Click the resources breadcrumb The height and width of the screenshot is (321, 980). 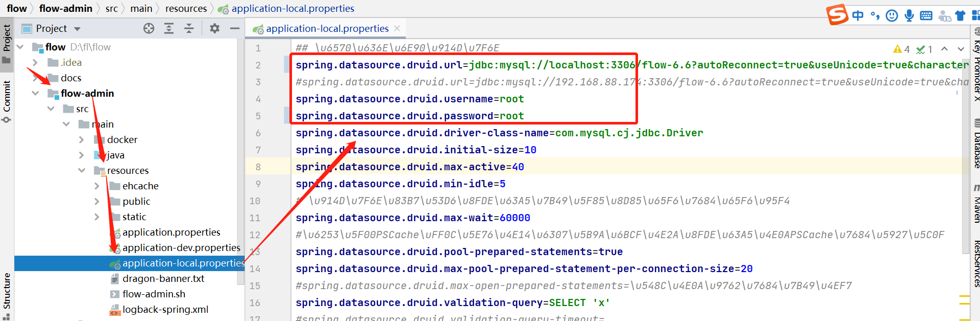click(186, 8)
